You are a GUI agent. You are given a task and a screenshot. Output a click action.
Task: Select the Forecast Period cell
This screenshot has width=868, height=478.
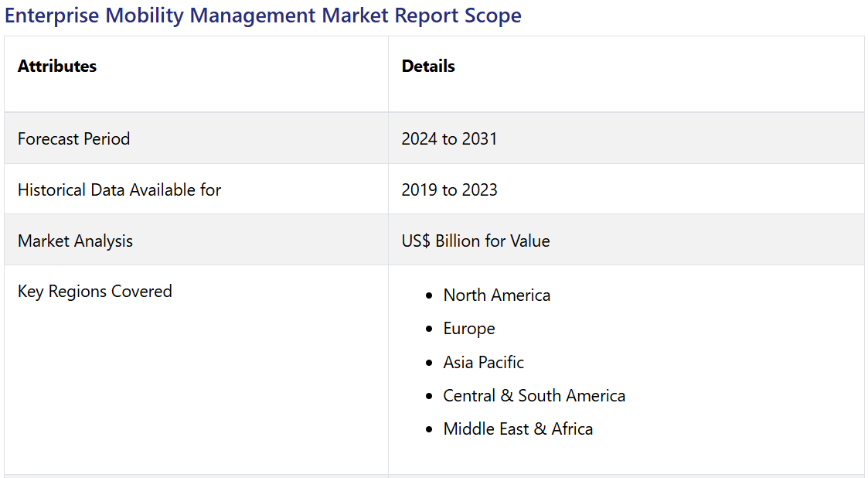click(196, 138)
